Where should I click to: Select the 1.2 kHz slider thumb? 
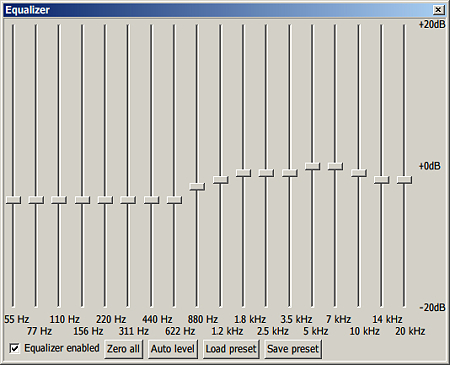220,180
